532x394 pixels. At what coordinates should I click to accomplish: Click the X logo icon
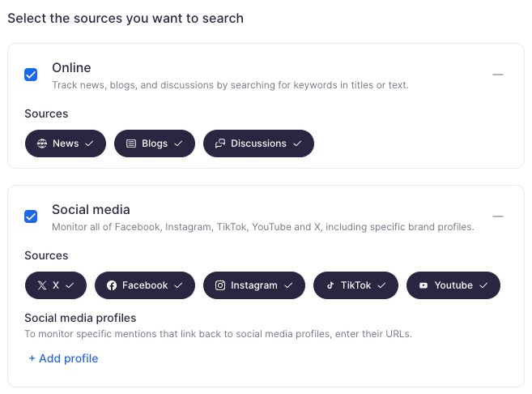(x=42, y=285)
